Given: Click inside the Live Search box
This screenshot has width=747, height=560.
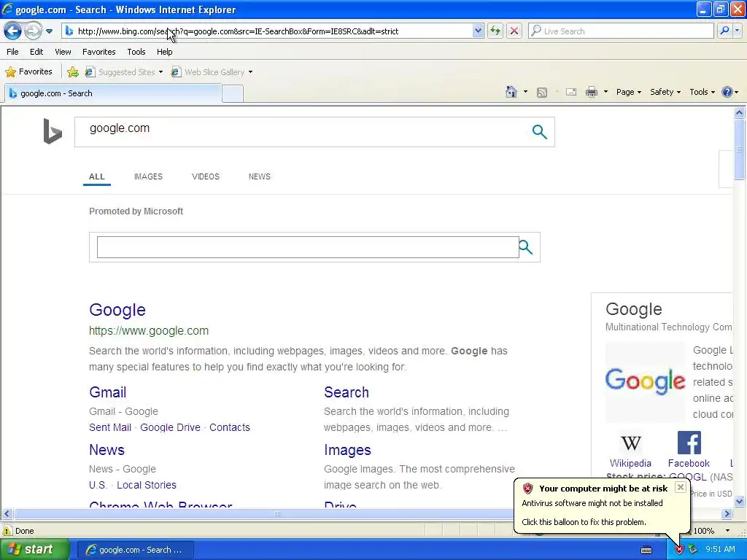Looking at the screenshot, I should pos(622,31).
